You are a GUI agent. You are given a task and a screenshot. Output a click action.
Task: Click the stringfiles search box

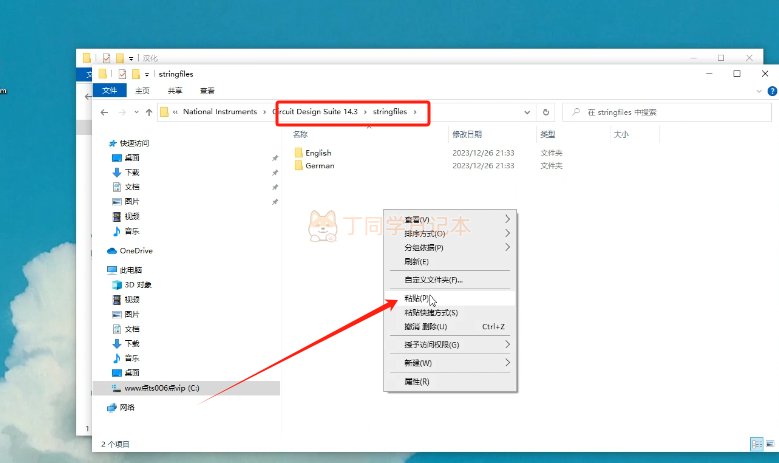[667, 112]
